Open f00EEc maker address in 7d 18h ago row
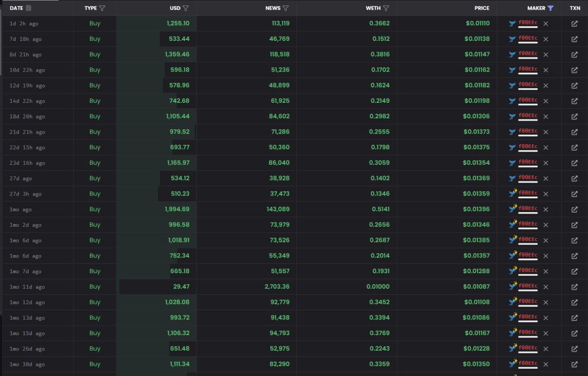Viewport: 588px width, 376px height. coord(528,39)
